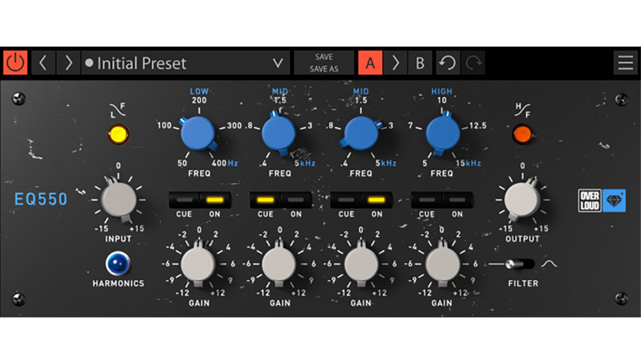Screen dimensions: 641x364
Task: Flip the FILTER slide switch
Action: point(520,264)
